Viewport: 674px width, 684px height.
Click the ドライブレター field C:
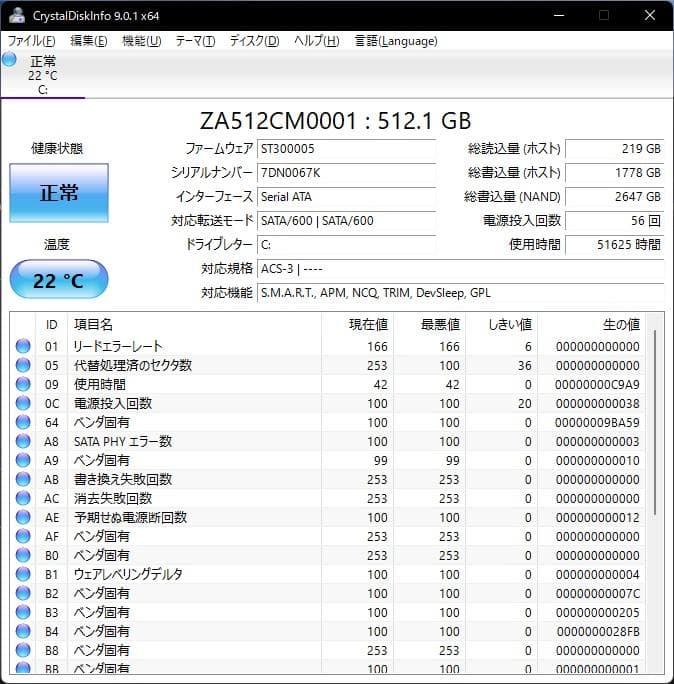(346, 245)
